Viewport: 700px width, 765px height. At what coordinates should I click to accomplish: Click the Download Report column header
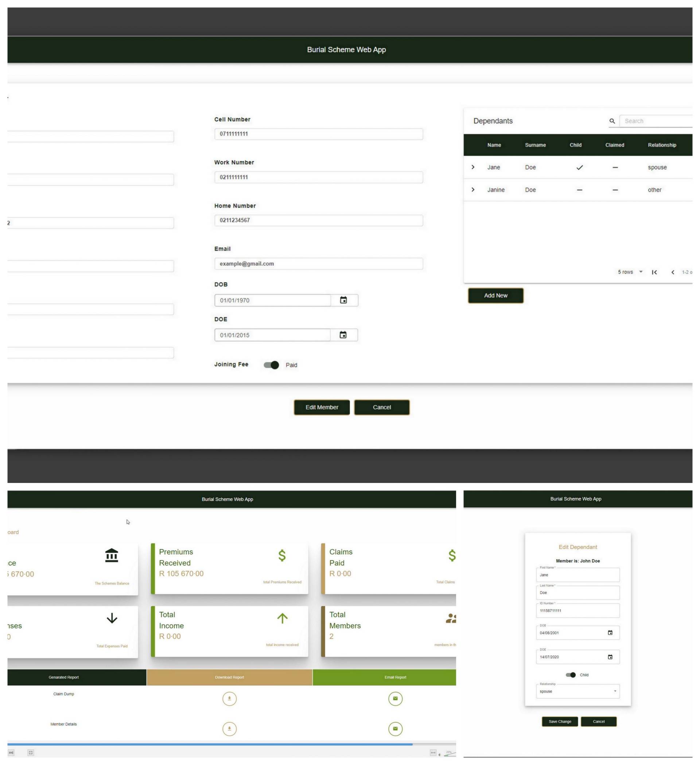(229, 677)
